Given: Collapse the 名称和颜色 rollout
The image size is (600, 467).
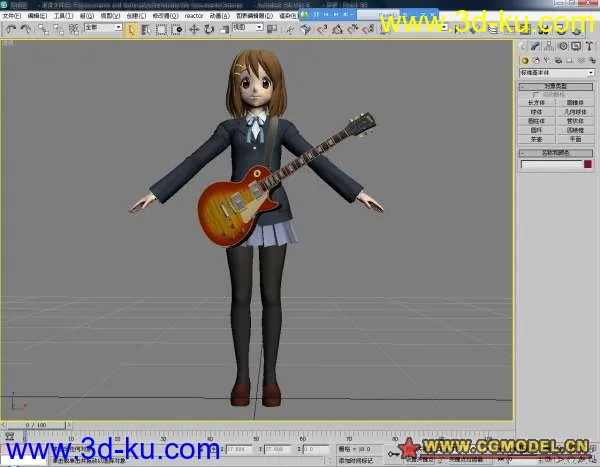Looking at the screenshot, I should [x=556, y=153].
